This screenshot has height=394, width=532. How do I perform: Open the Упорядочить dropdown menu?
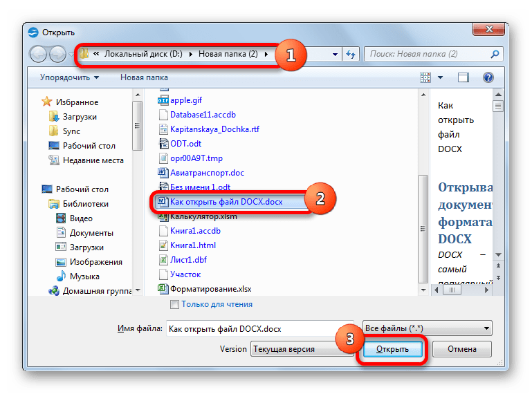(x=70, y=77)
